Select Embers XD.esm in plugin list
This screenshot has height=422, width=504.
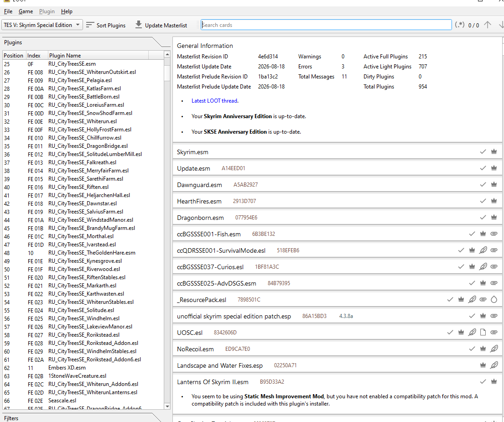(67, 367)
